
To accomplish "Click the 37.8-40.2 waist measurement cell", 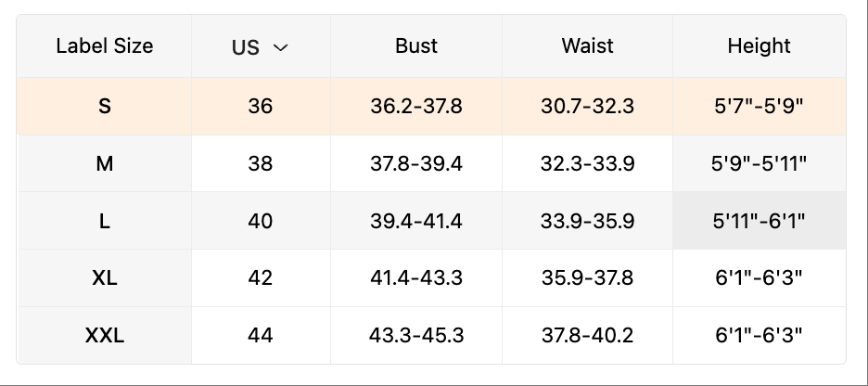I will click(x=587, y=335).
